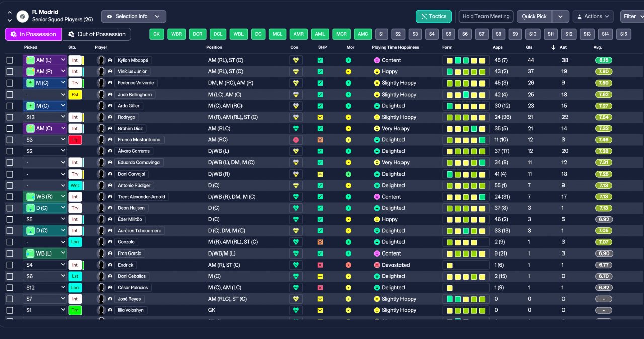The height and width of the screenshot is (339, 644).
Task: Tick the checkbox for Antonio Rüdiger
Action: [10, 185]
